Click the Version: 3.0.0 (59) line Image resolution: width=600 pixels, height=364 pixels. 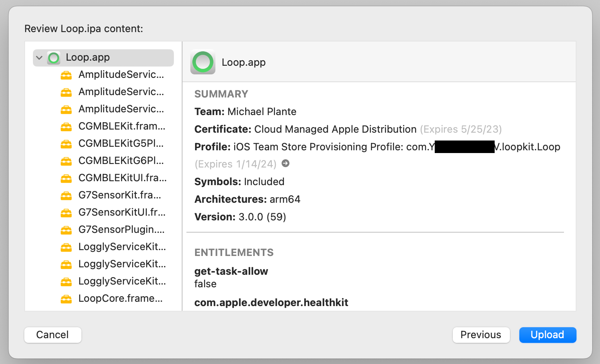[240, 217]
